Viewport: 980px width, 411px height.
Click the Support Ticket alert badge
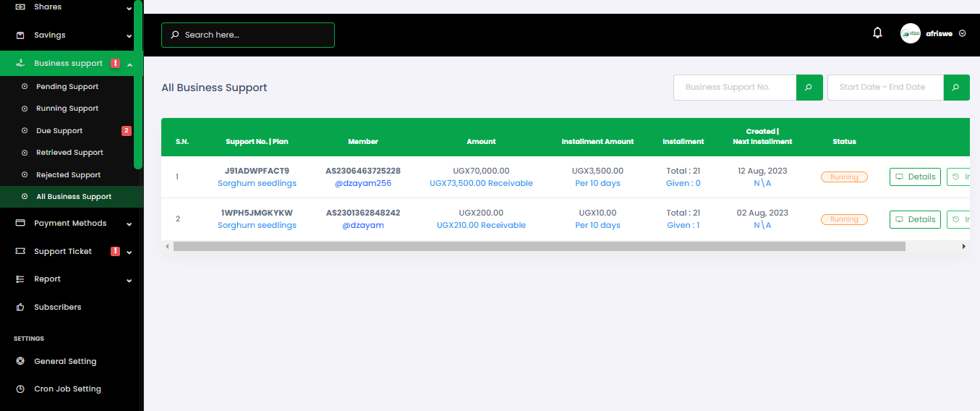(116, 251)
